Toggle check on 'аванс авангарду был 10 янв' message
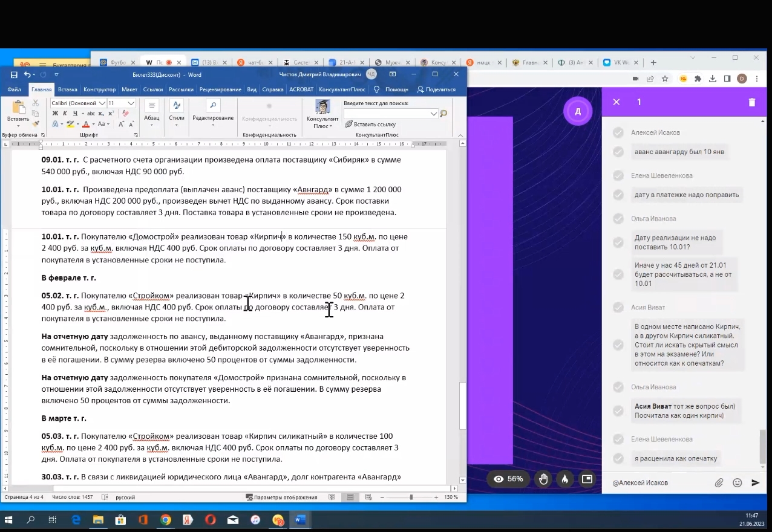 click(x=618, y=152)
